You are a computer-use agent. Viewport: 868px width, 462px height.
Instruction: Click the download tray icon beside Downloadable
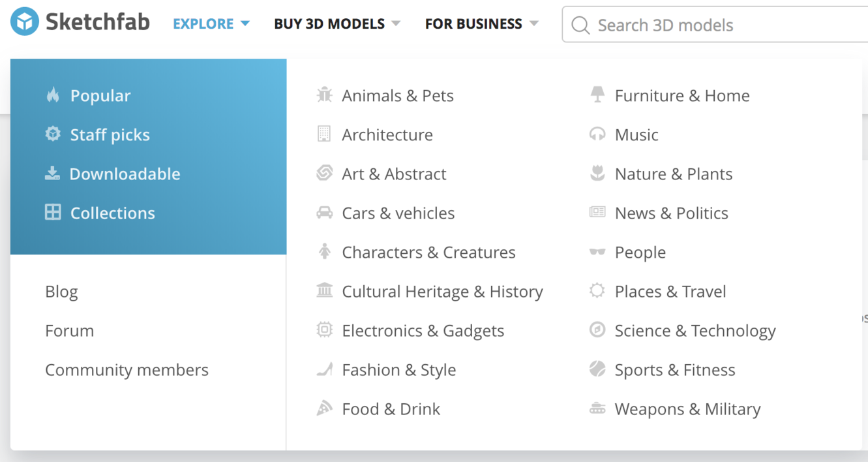click(x=52, y=174)
